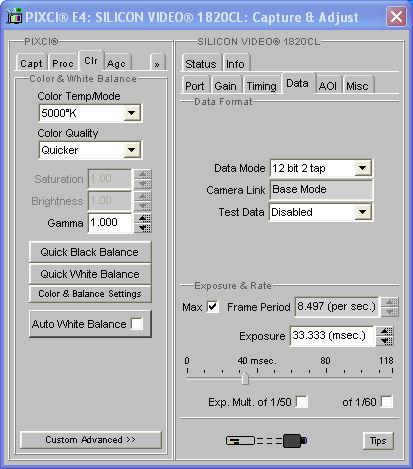Screen dimensions: 413x469
Task: Open the Capt tab
Action: point(31,63)
